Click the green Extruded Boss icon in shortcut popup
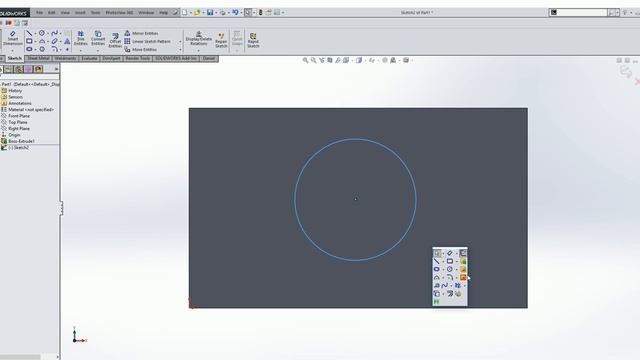 (x=463, y=261)
